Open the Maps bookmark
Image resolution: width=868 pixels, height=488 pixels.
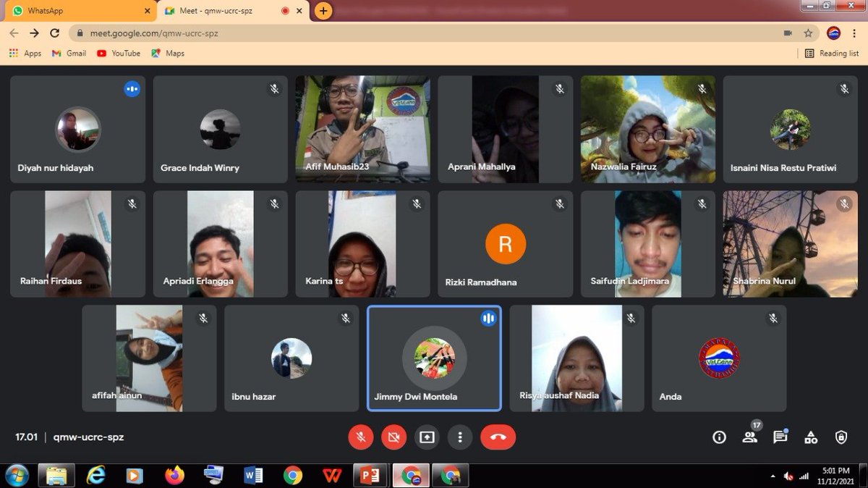168,54
